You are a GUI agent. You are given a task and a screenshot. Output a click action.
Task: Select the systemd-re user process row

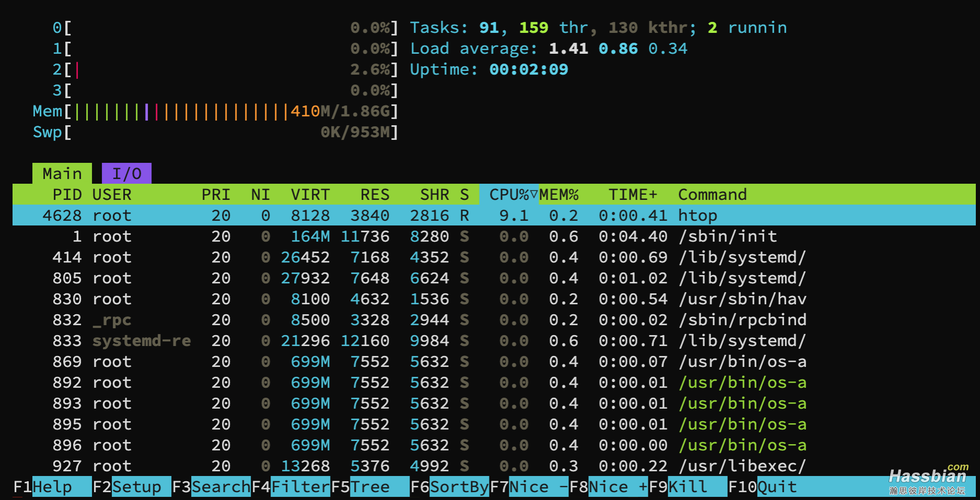[x=494, y=340]
